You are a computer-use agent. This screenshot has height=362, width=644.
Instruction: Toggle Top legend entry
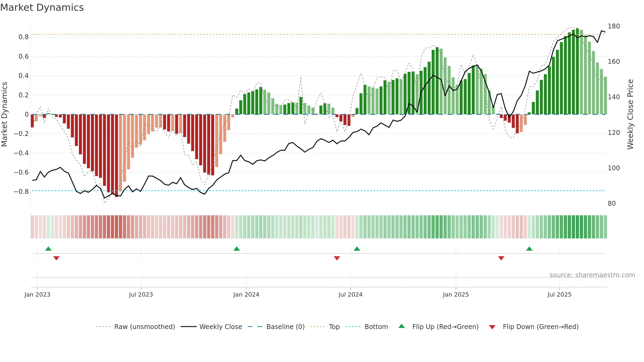click(x=325, y=327)
